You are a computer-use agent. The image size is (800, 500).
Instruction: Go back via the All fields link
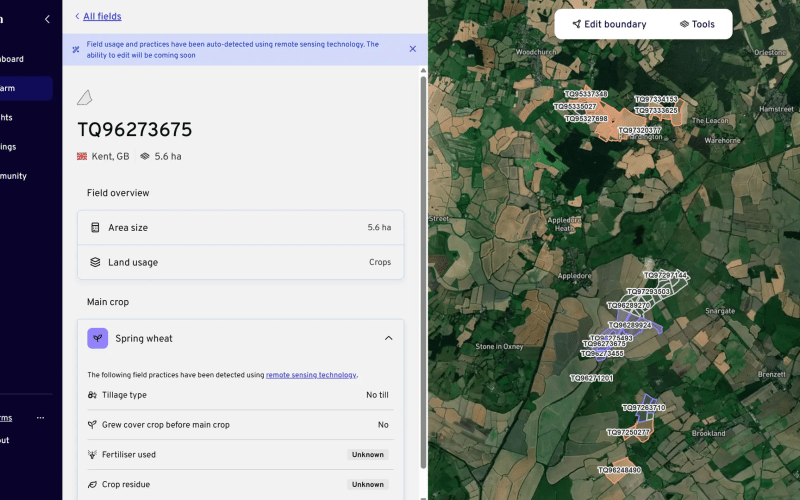coord(102,16)
